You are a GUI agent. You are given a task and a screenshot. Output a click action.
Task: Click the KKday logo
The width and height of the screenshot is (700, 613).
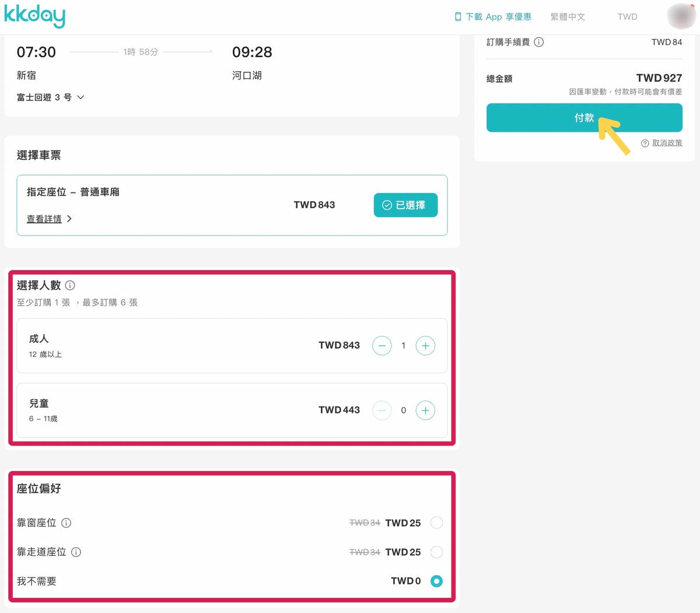click(34, 16)
